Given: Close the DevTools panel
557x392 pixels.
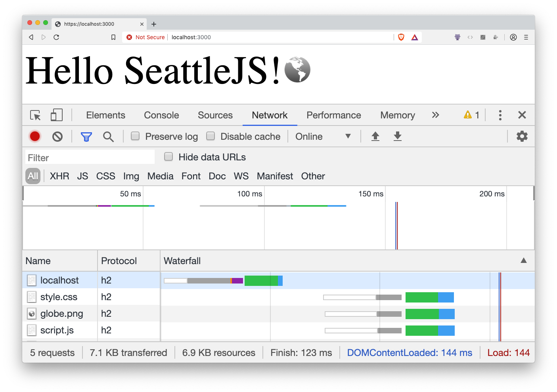Looking at the screenshot, I should (x=522, y=115).
